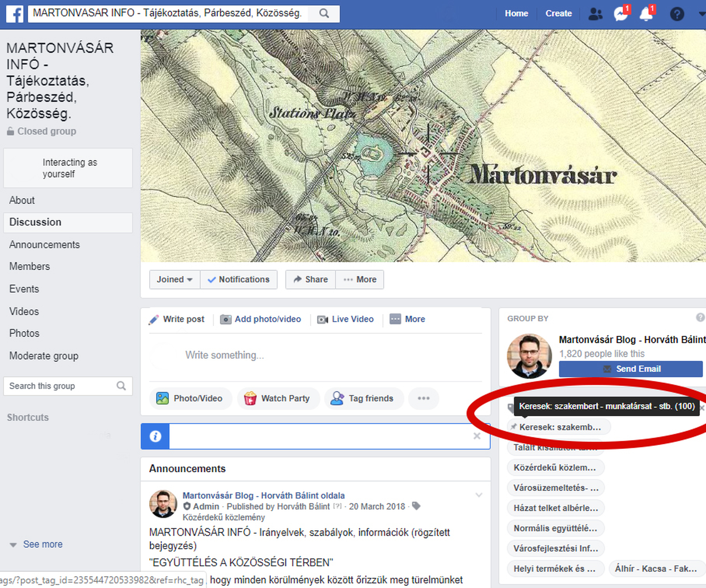This screenshot has height=588, width=706.
Task: Click the Write something text field
Action: point(315,355)
